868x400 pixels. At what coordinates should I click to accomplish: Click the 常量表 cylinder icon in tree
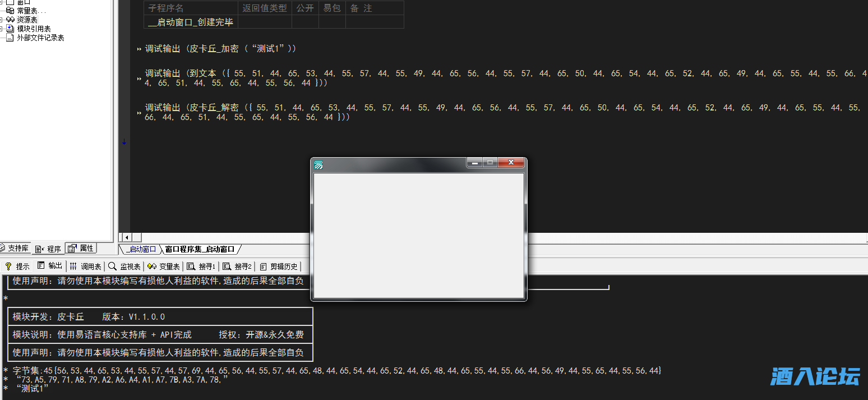pyautogui.click(x=10, y=11)
